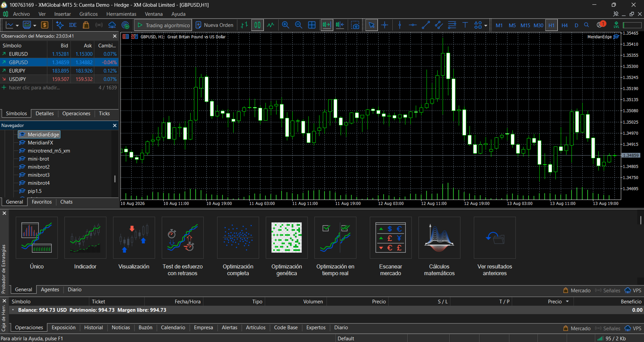The height and width of the screenshot is (342, 644).
Task: Set chart timeframe to M15
Action: pos(525,25)
